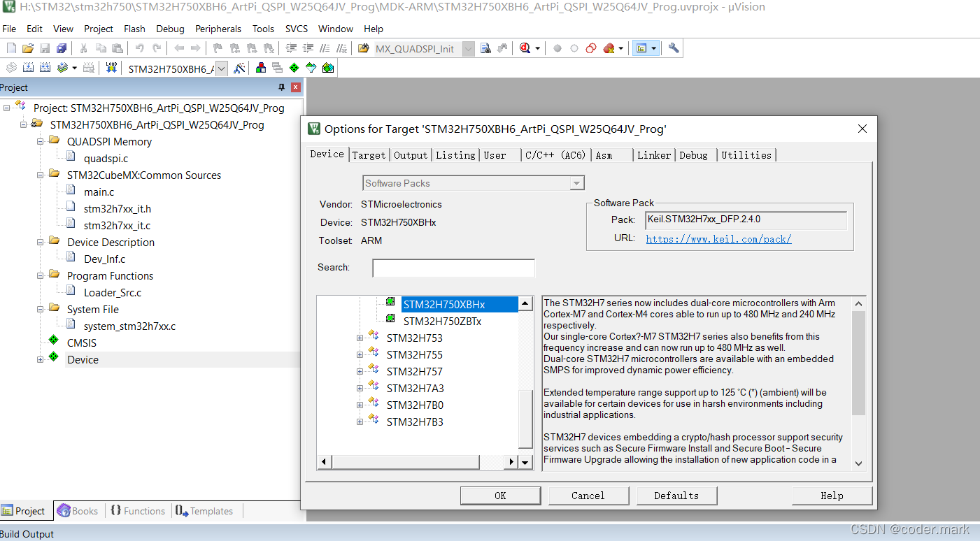The width and height of the screenshot is (980, 541).
Task: Click the Undo arrow icon
Action: pos(139,48)
